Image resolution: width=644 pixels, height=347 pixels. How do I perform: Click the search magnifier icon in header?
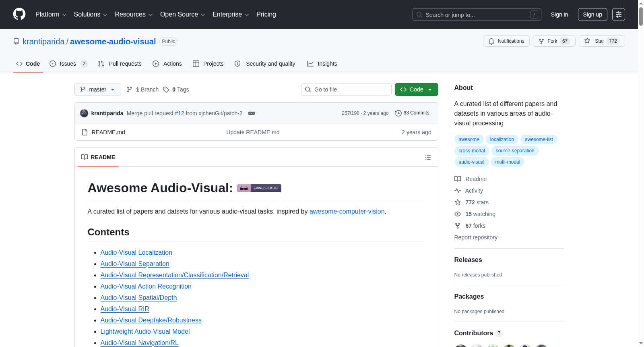419,15
